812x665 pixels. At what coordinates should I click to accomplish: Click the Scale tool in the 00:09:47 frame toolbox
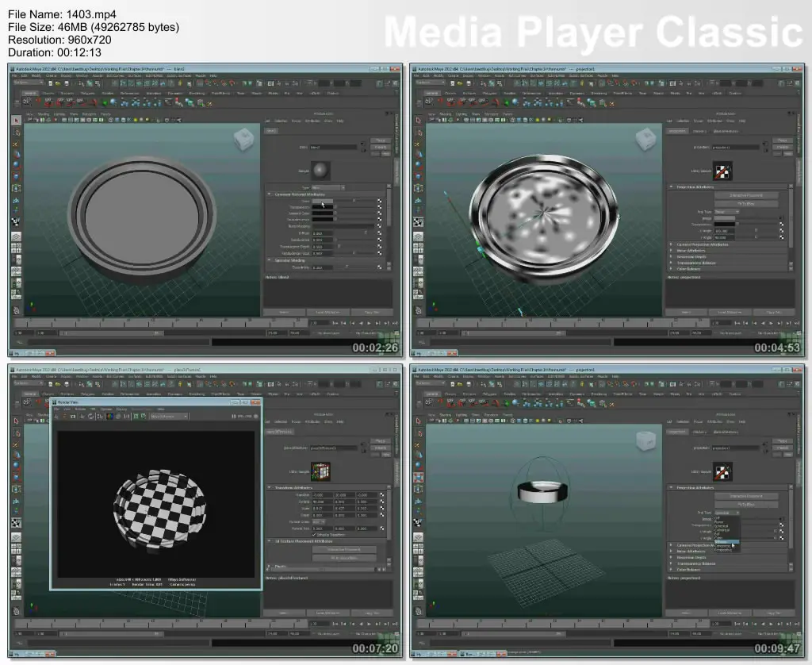tap(419, 477)
